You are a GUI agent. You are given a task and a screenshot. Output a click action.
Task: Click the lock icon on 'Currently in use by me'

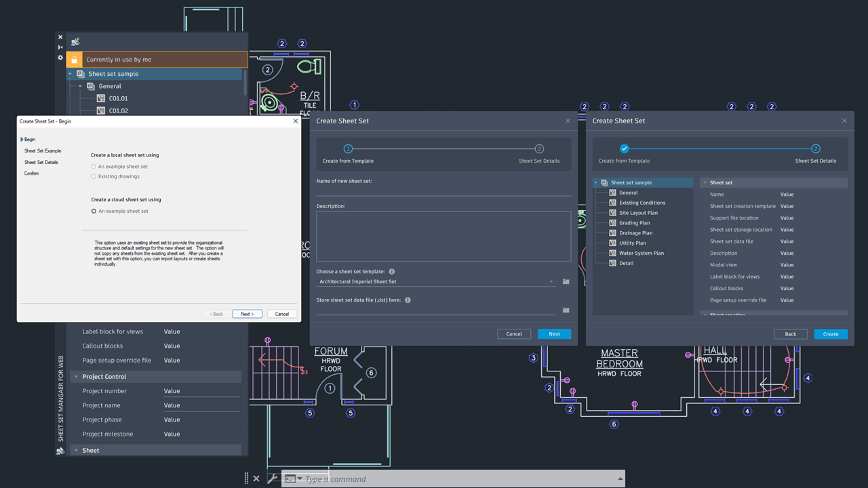tap(74, 60)
